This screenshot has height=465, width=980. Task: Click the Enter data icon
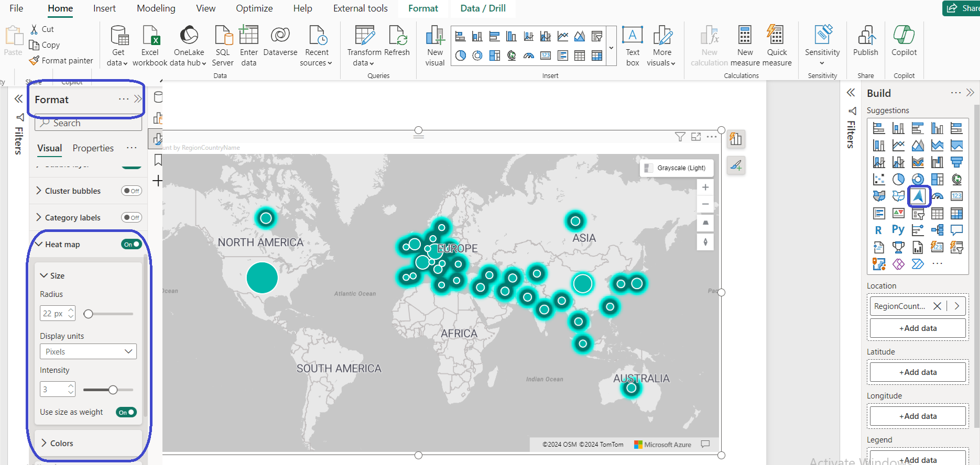point(249,36)
